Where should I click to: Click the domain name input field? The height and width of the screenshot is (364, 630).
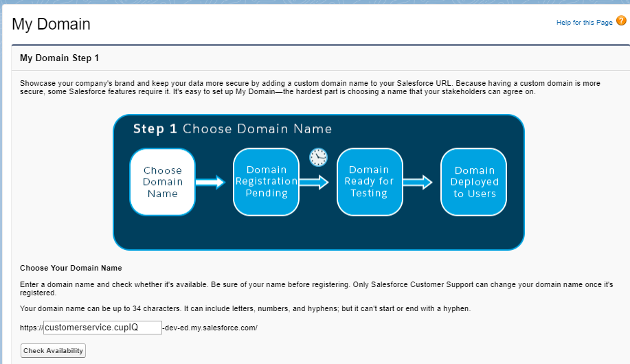[x=102, y=328]
